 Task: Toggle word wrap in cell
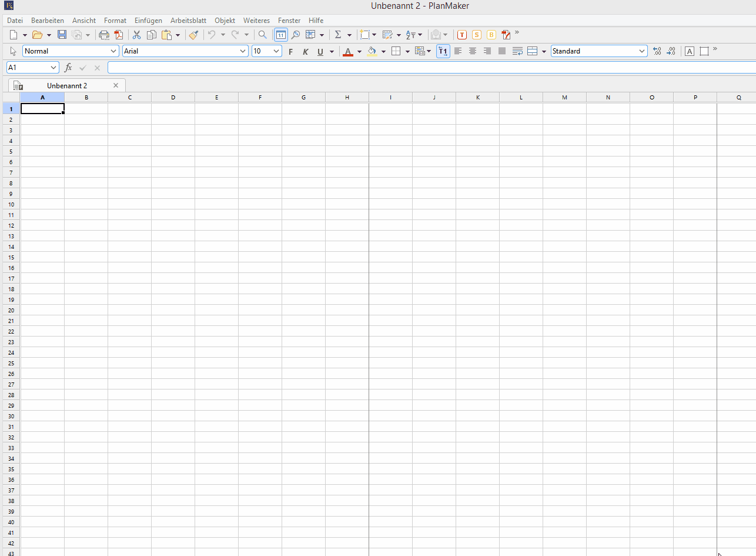517,51
